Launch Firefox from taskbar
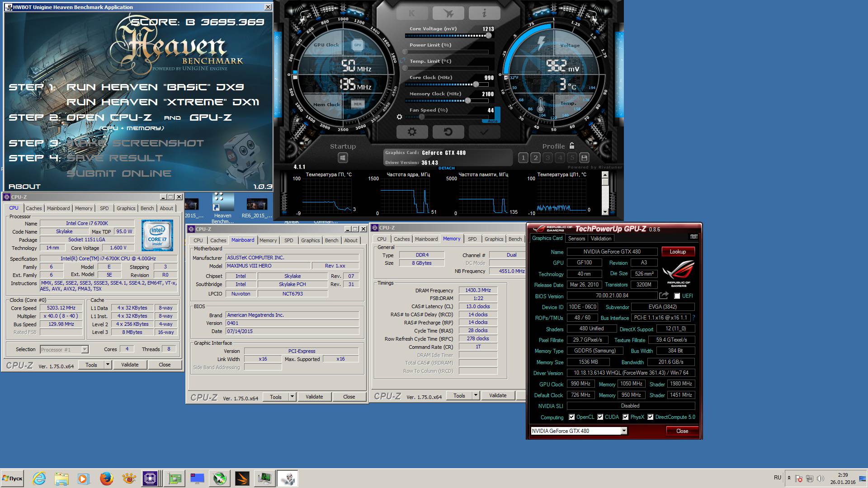The height and width of the screenshot is (488, 868). 107,478
